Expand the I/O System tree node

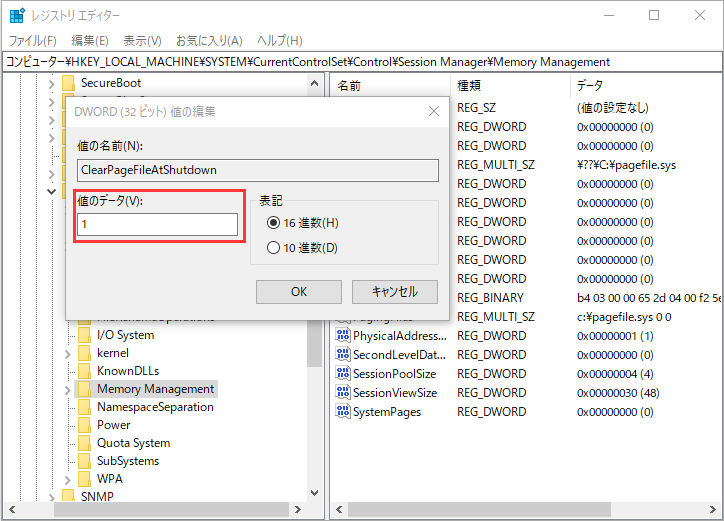point(67,335)
